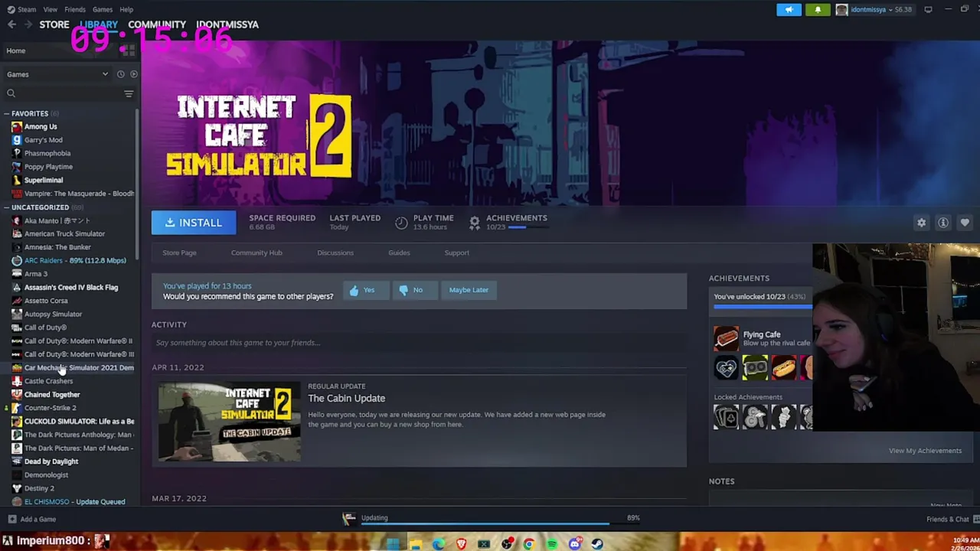The height and width of the screenshot is (551, 980).
Task: Go to the STORE tab
Action: point(54,24)
